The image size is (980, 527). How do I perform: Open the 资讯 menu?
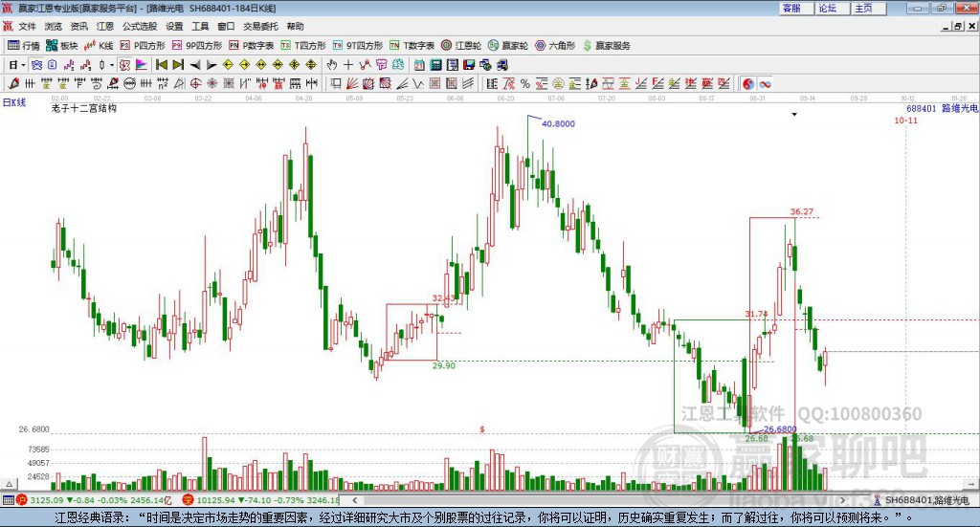click(78, 26)
